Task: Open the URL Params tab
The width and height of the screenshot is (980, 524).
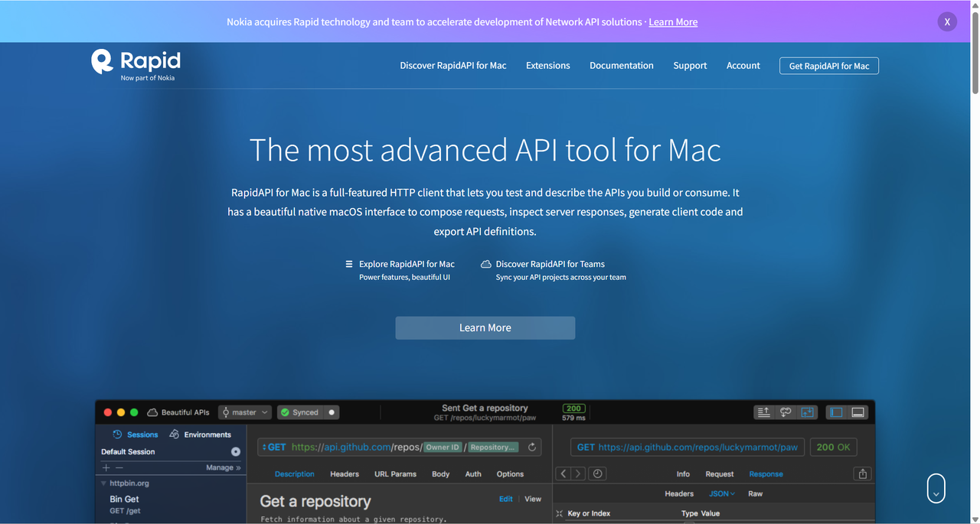Action: (x=395, y=474)
